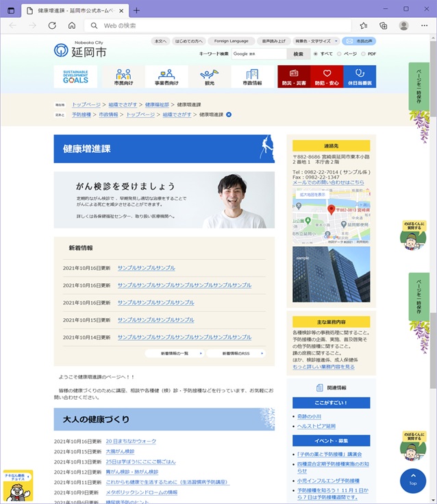Select the すべて radio button
The width and height of the screenshot is (437, 504).
click(x=316, y=54)
